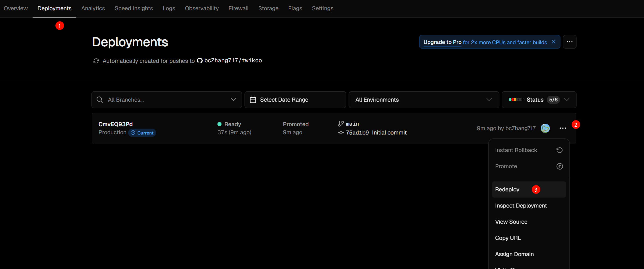Open the page-level three-dot options button
The height and width of the screenshot is (269, 644).
click(x=569, y=42)
